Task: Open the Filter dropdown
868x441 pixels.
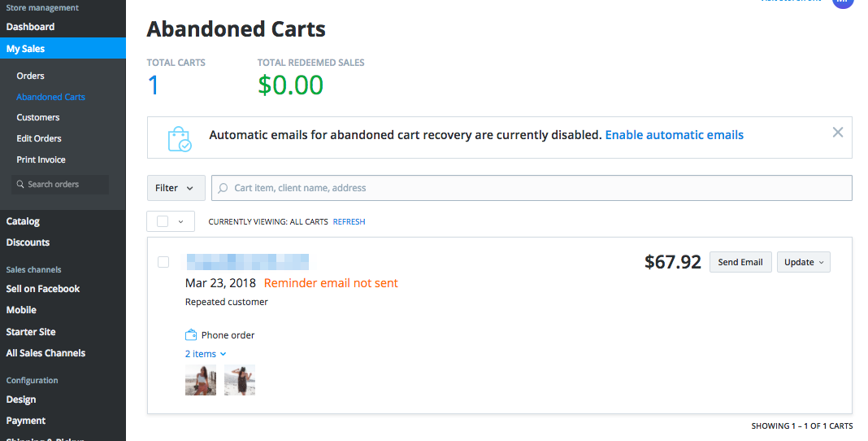Action: click(176, 188)
